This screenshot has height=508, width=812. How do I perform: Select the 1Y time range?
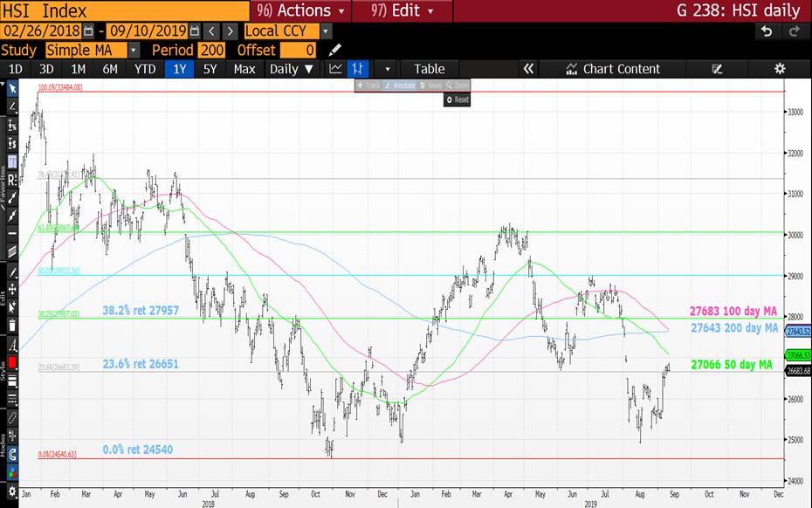pos(179,69)
